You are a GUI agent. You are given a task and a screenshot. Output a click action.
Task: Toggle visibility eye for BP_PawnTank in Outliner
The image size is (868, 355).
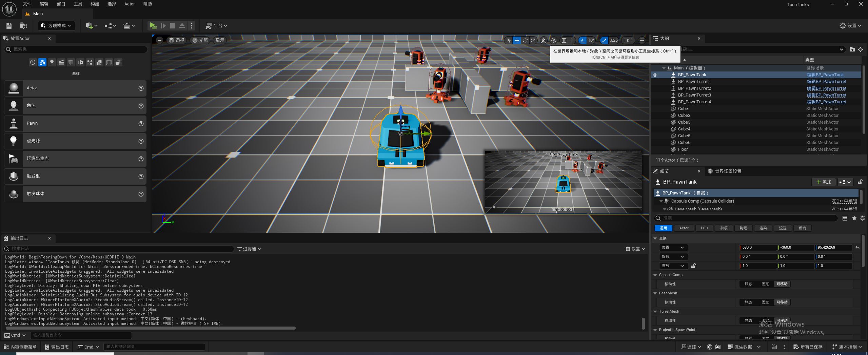tap(655, 75)
